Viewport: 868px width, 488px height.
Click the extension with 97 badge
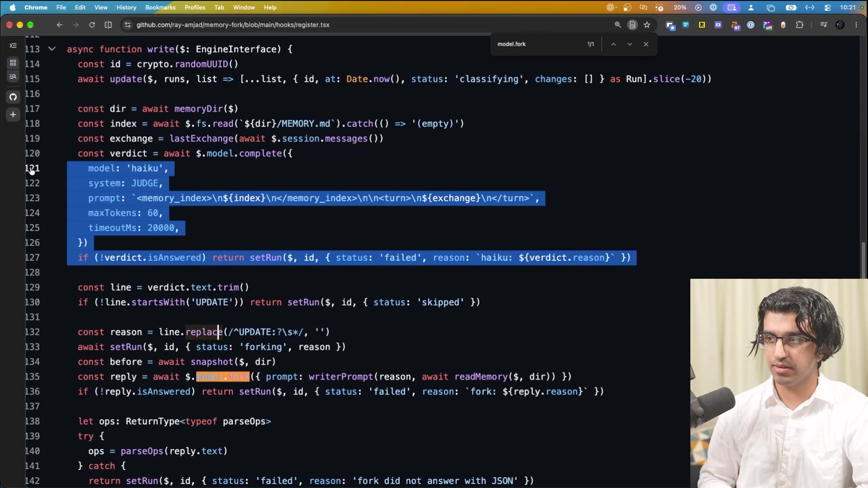click(x=735, y=25)
